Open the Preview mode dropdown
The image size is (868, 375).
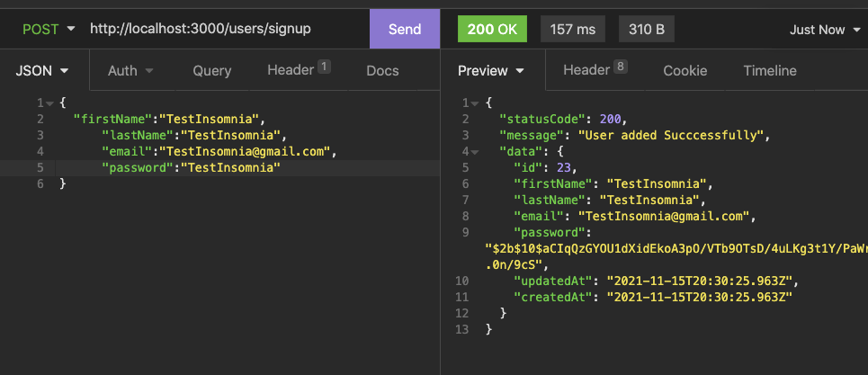tap(490, 70)
